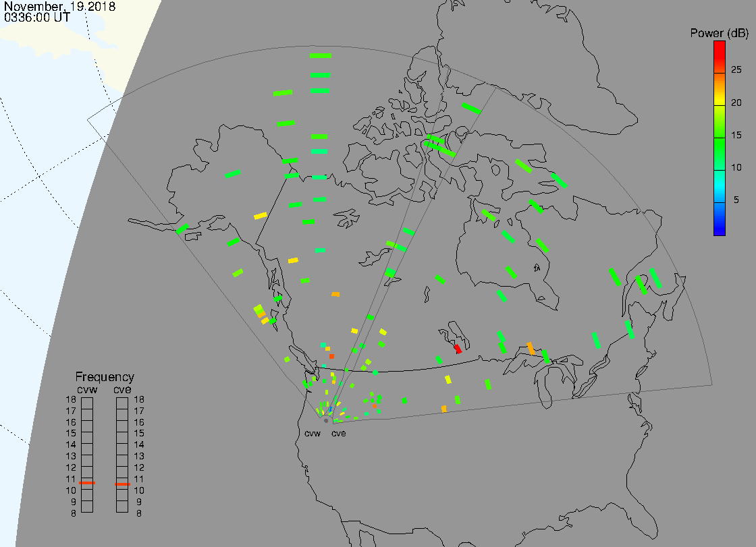
Task: Click the 5 label on the Power scale
Action: pos(736,200)
